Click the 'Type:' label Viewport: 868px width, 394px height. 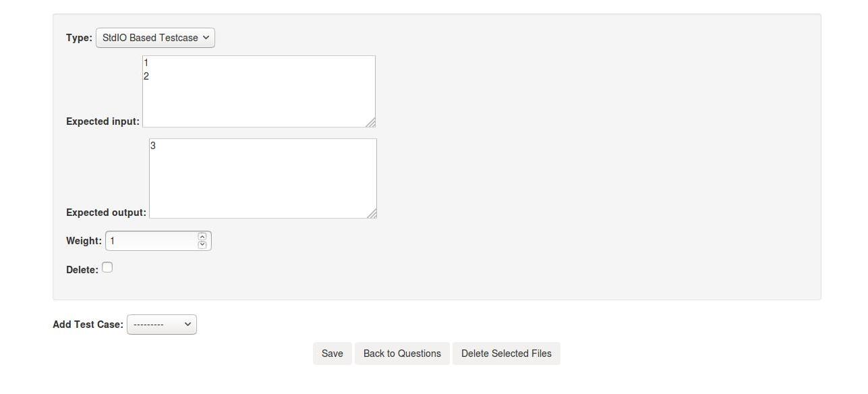click(x=79, y=38)
